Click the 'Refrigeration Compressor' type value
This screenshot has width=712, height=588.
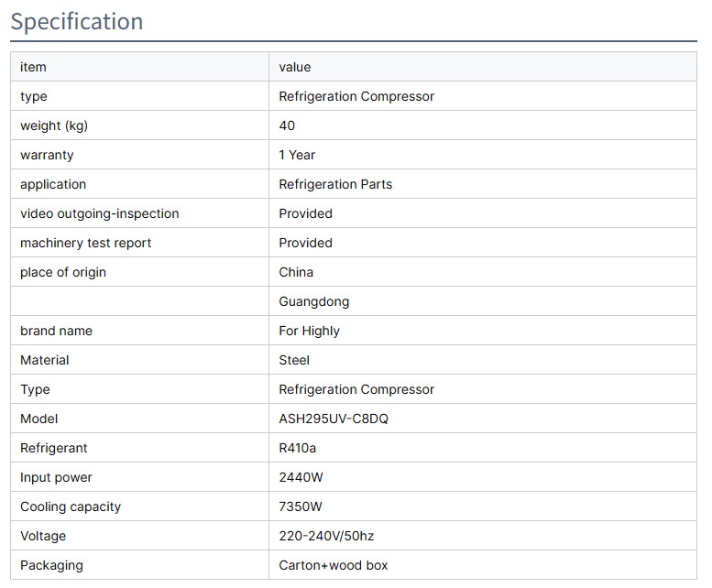(x=356, y=96)
